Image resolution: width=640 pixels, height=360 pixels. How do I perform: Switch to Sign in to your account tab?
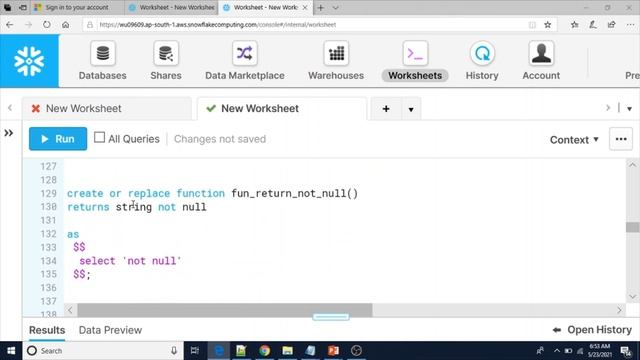pos(77,7)
